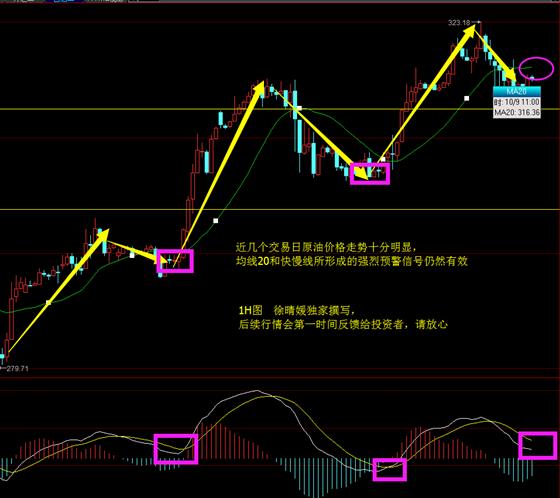Select the lower yellow horizontal level line
This screenshot has width=560, height=498.
coord(280,210)
